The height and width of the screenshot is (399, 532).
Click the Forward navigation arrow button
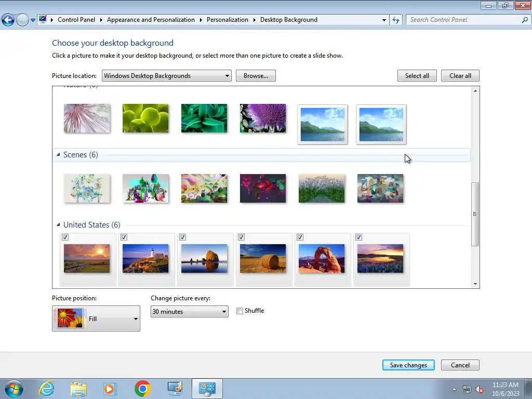22,20
